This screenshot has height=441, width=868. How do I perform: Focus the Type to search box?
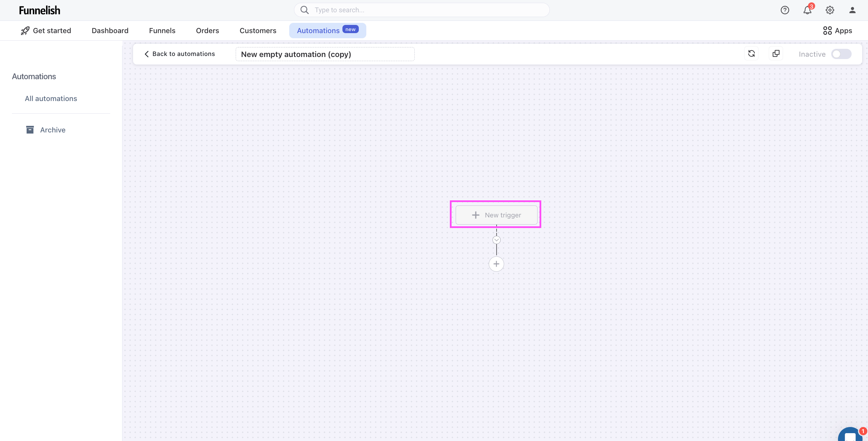point(422,10)
